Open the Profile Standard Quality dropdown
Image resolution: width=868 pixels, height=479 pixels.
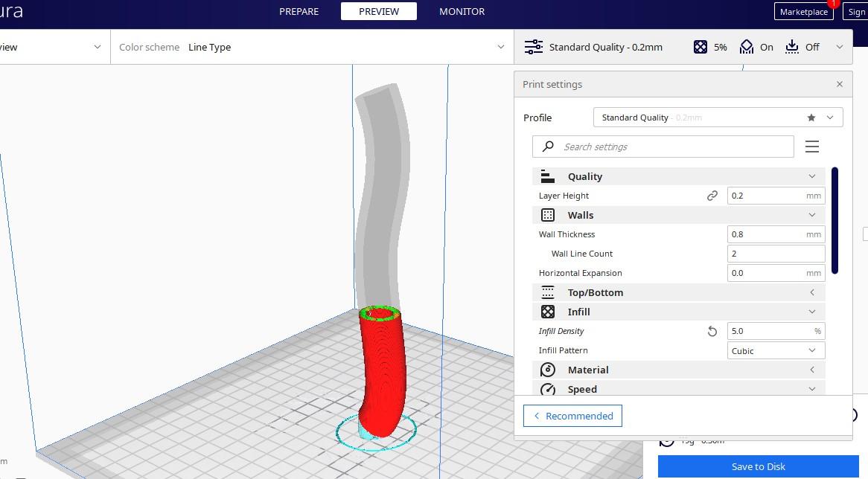[718, 118]
